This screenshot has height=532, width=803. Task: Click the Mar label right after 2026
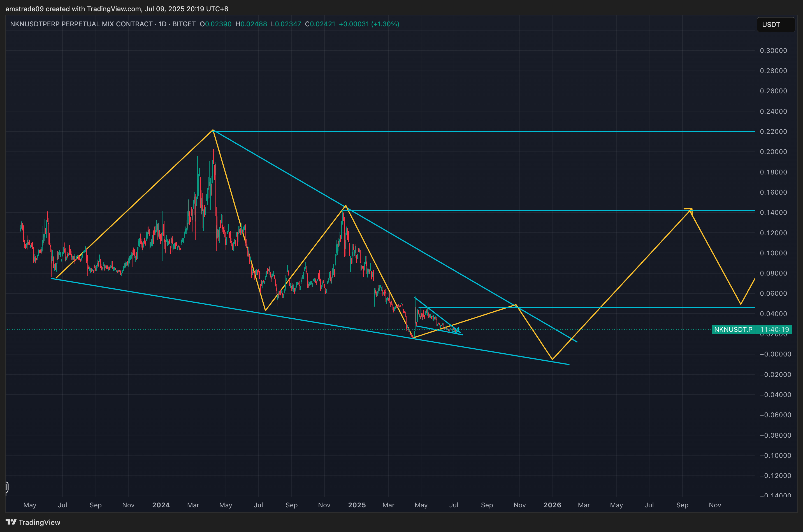click(584, 505)
